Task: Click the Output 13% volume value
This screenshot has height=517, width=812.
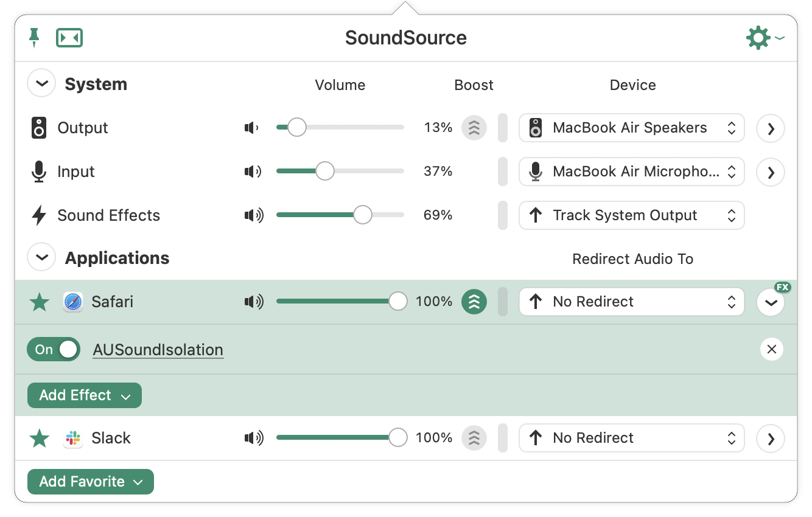Action: coord(438,128)
